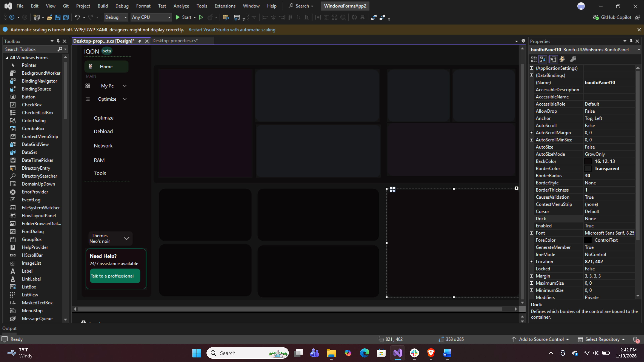644x362 pixels.
Task: Open the Debug menu
Action: (122, 6)
